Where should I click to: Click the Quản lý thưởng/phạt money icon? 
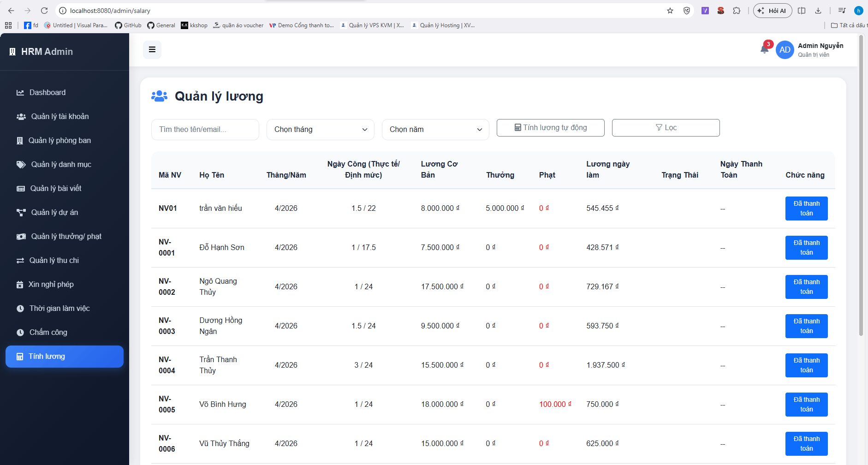21,237
